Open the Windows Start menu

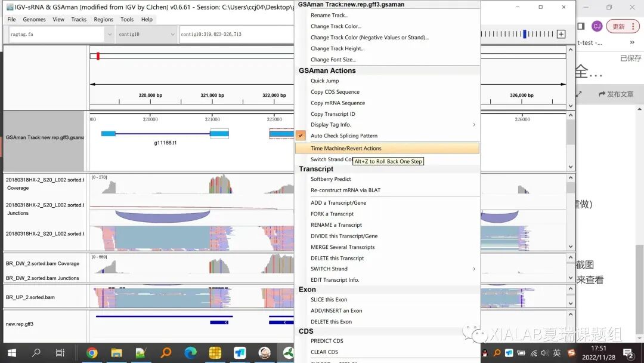[x=12, y=353]
